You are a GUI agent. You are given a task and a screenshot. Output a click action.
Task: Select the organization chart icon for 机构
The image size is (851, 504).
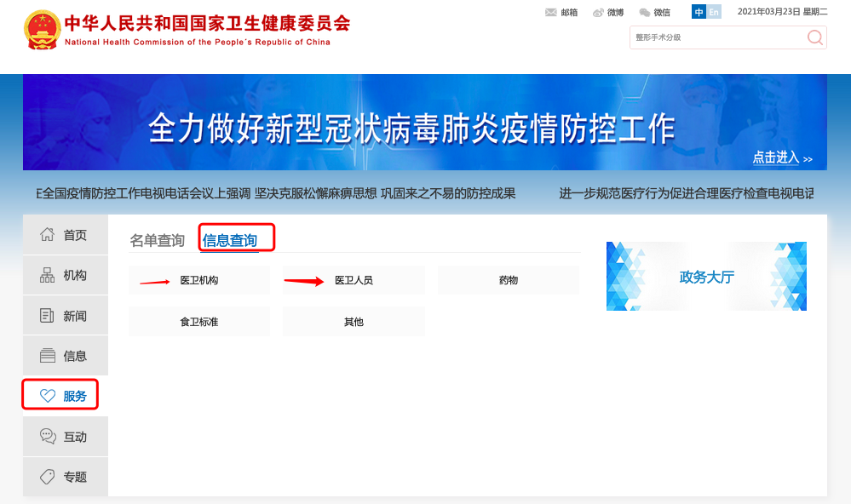pyautogui.click(x=48, y=275)
